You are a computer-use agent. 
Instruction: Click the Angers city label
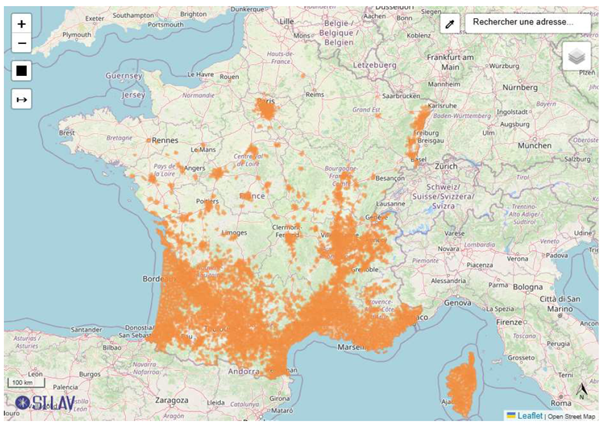click(x=194, y=168)
